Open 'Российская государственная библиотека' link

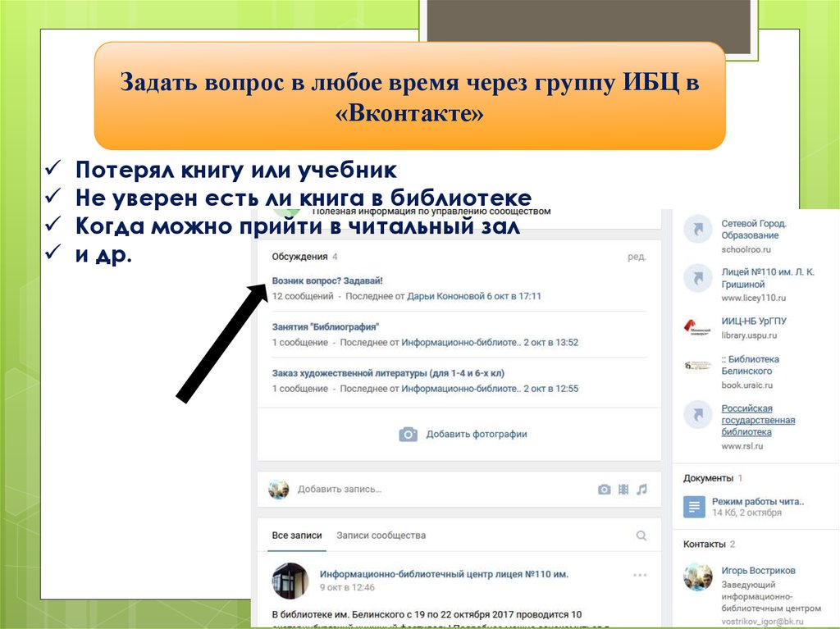(758, 420)
